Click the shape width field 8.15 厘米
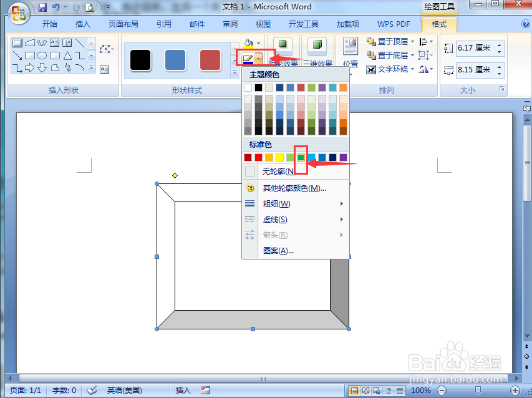Image resolution: width=532 pixels, height=398 pixels. tap(480, 70)
